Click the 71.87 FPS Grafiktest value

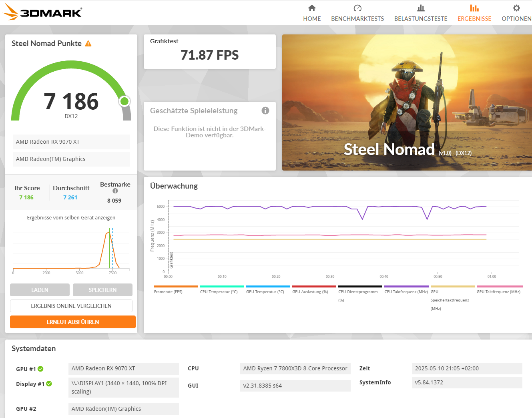pos(210,55)
